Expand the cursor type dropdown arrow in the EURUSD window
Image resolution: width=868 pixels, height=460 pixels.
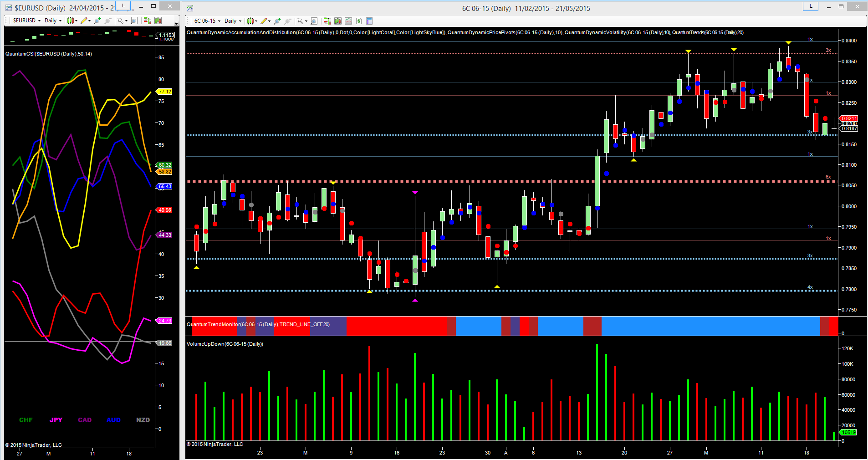coord(126,21)
